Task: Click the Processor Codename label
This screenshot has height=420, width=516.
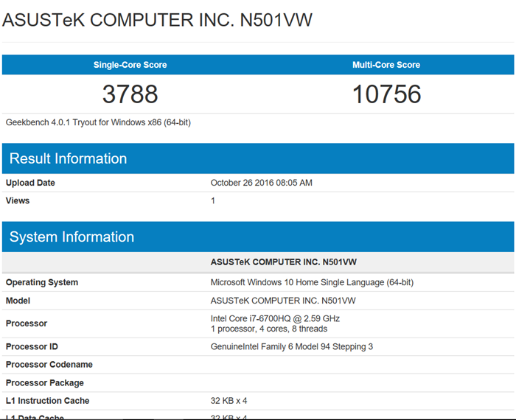Action: point(49,365)
